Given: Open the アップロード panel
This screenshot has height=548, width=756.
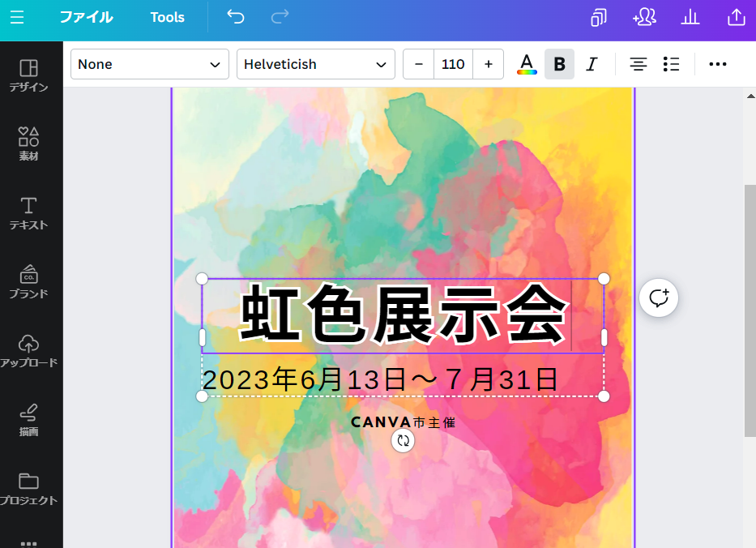Looking at the screenshot, I should (x=29, y=351).
